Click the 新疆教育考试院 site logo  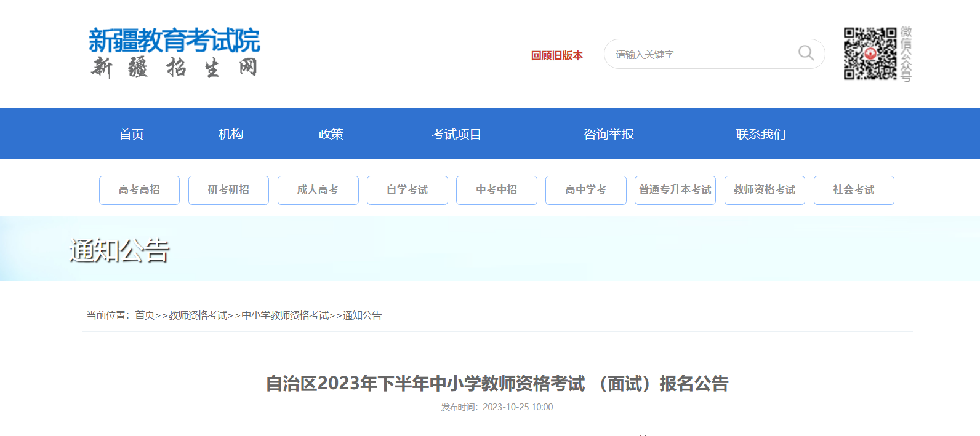coord(174,53)
